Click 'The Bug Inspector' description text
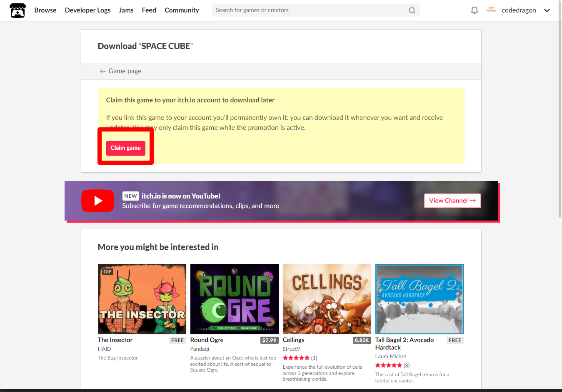This screenshot has height=392, width=562. [x=117, y=358]
